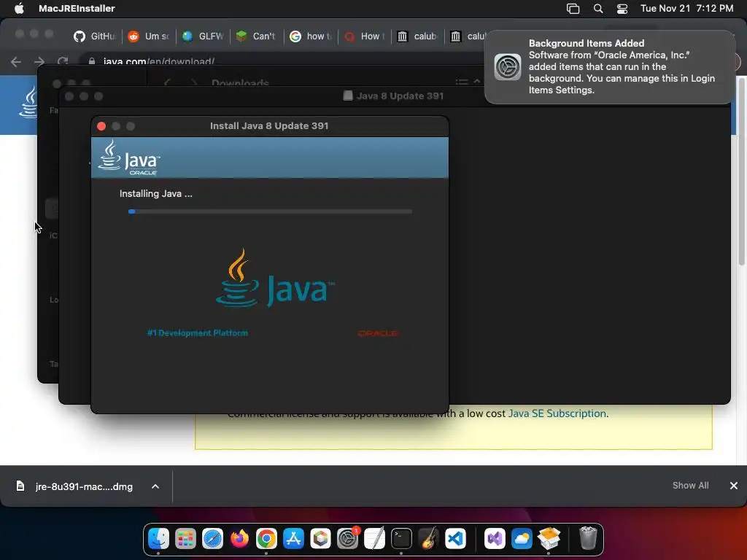Click the java.com address bar
The width and height of the screenshot is (747, 560).
pyautogui.click(x=281, y=61)
